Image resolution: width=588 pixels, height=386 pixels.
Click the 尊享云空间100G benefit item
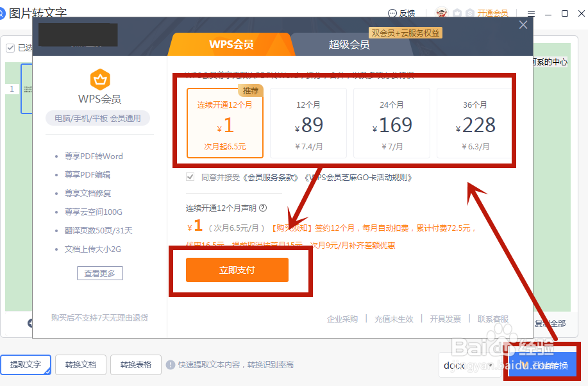point(94,212)
